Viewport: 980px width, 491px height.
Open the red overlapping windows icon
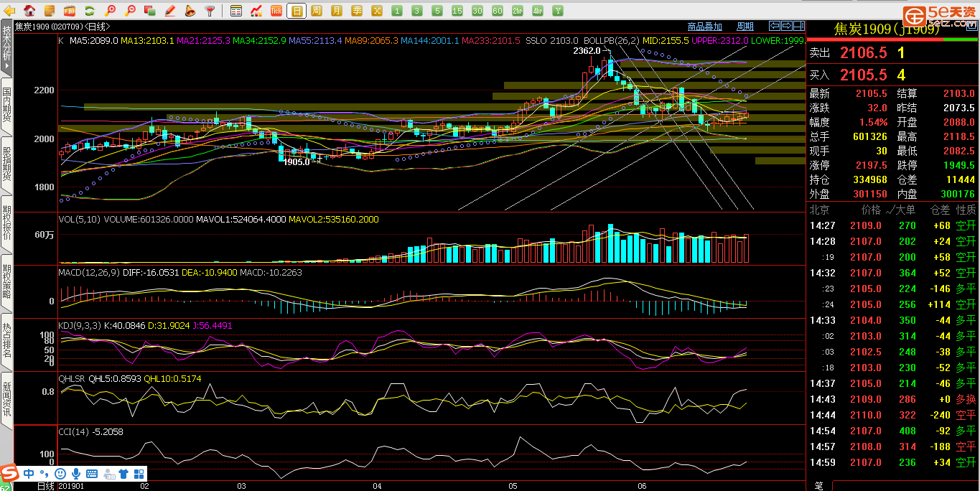[150, 11]
